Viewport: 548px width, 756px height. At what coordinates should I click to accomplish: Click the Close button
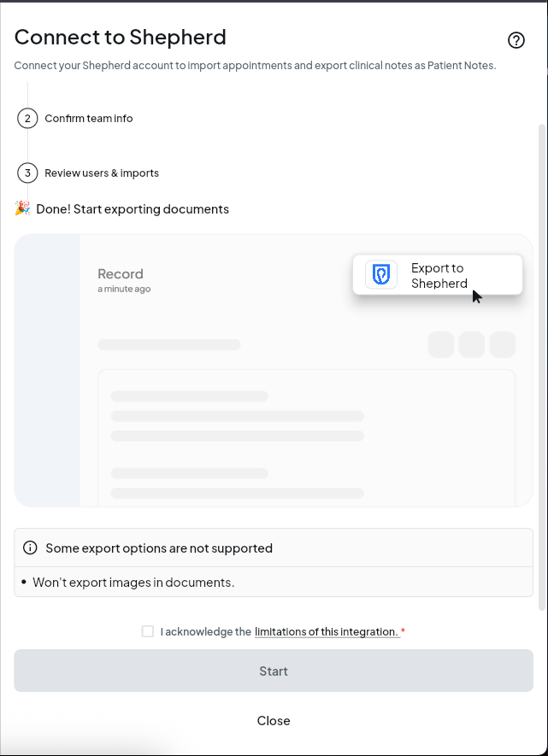click(x=274, y=720)
